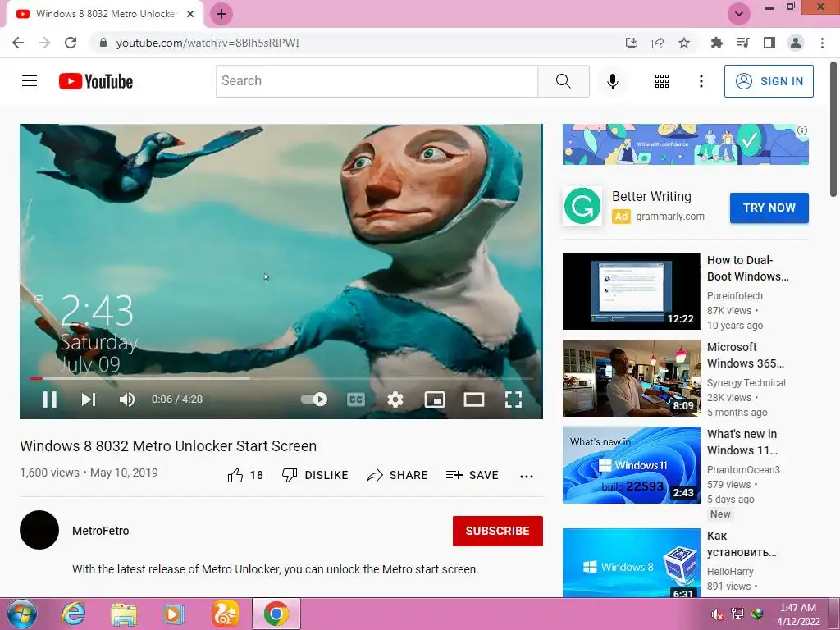The width and height of the screenshot is (840, 630).
Task: Go back in browser
Action: coord(18,43)
